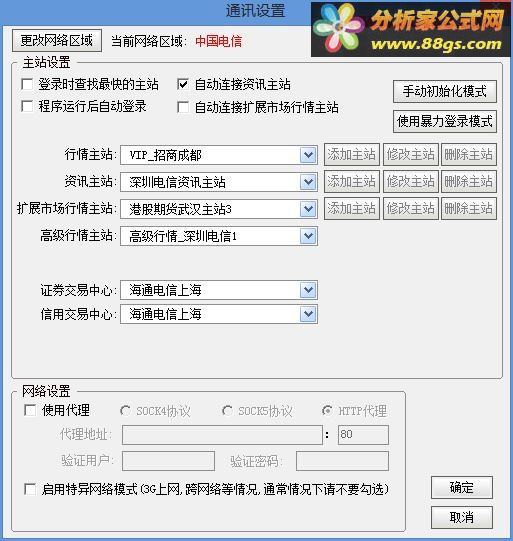The image size is (513, 541).
Task: Click 使用暴力登录模式 button
Action: click(445, 121)
